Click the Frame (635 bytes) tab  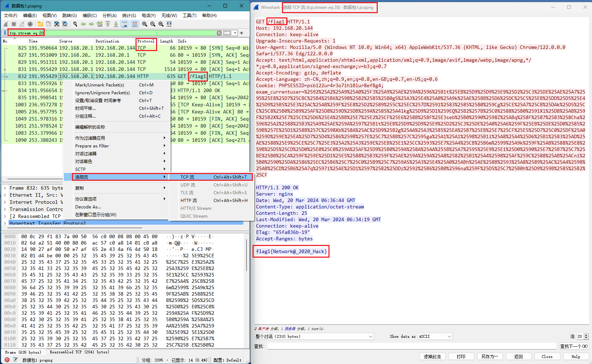(23, 352)
